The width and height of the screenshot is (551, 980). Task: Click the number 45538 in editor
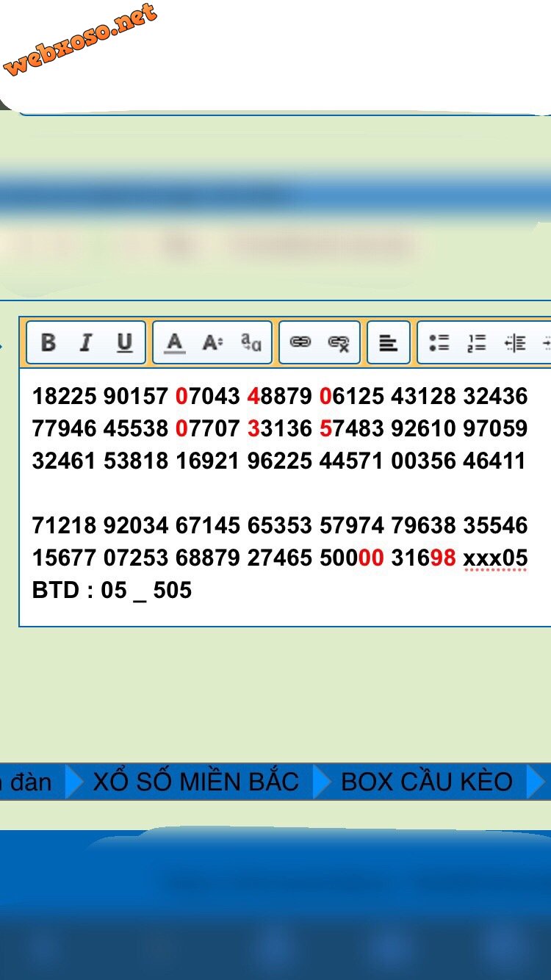136,428
